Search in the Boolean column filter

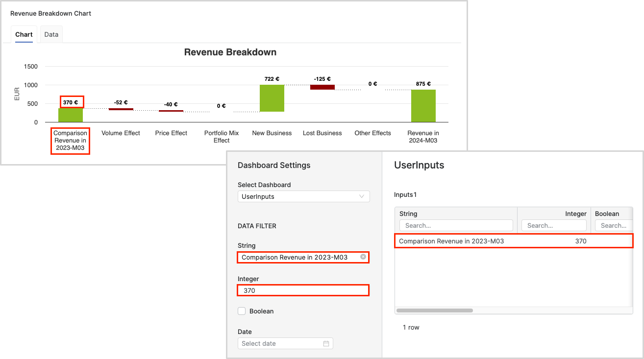click(613, 225)
